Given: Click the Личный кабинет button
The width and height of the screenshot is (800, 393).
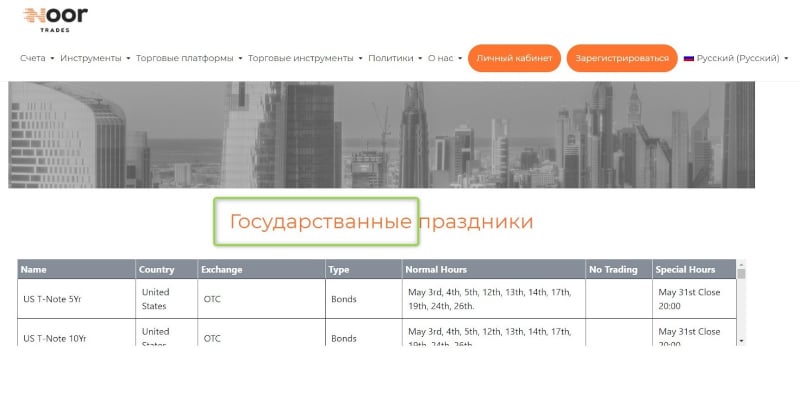Looking at the screenshot, I should coord(514,58).
